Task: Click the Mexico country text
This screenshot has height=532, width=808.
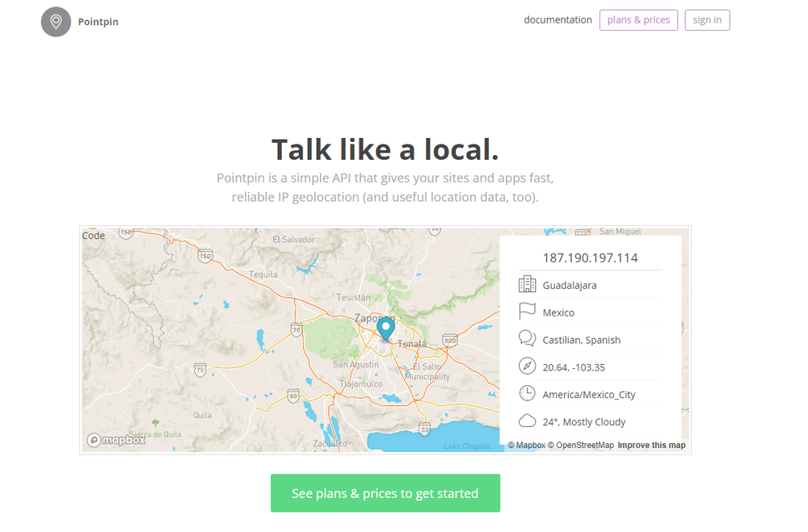Action: pos(558,312)
